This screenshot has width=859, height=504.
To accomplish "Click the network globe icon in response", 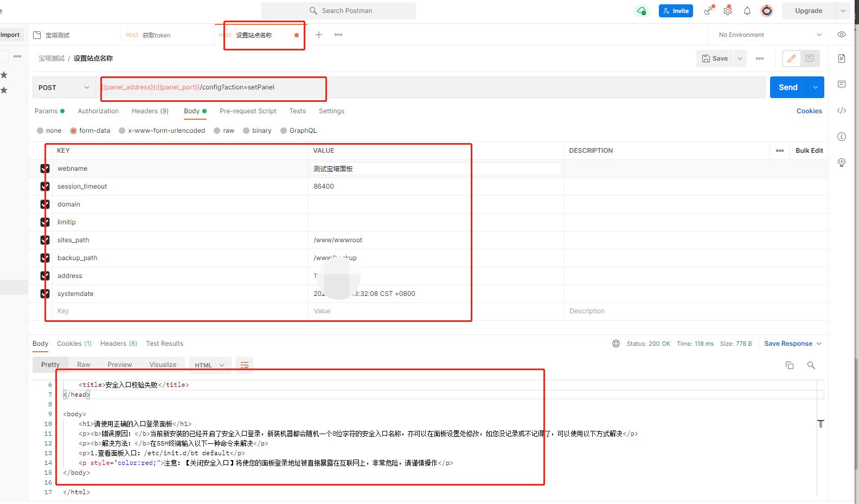I will [616, 344].
